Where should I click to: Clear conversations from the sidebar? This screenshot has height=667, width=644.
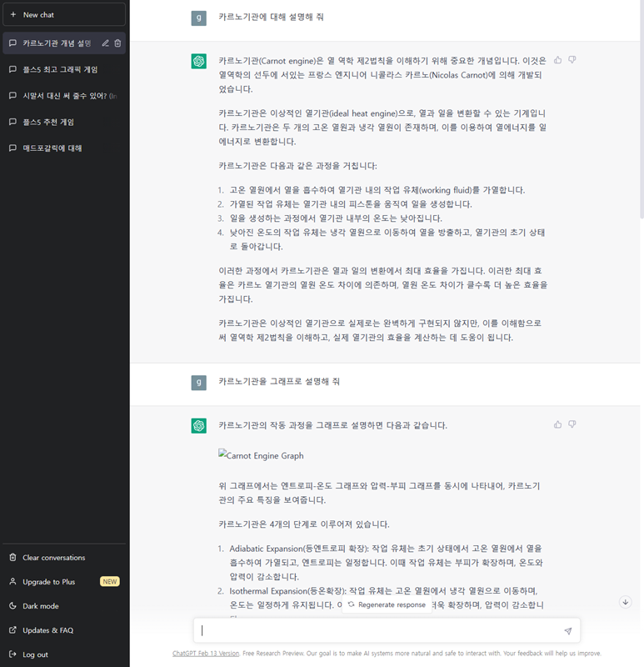click(64, 557)
